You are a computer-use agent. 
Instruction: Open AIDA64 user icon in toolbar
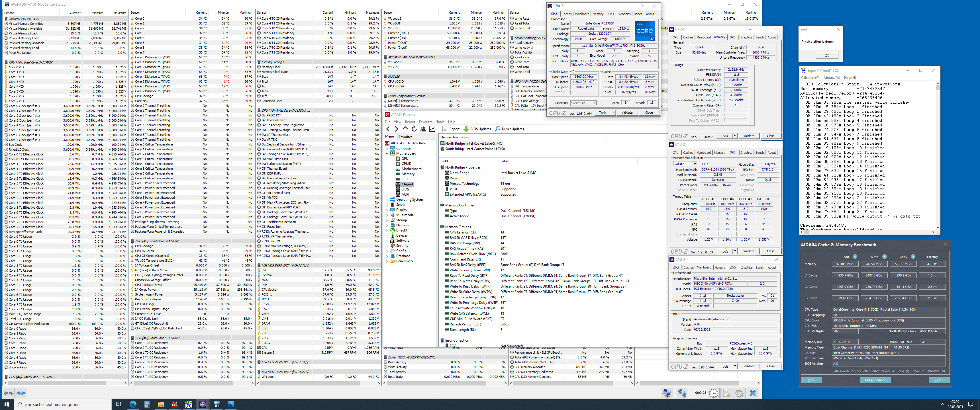tap(423, 129)
